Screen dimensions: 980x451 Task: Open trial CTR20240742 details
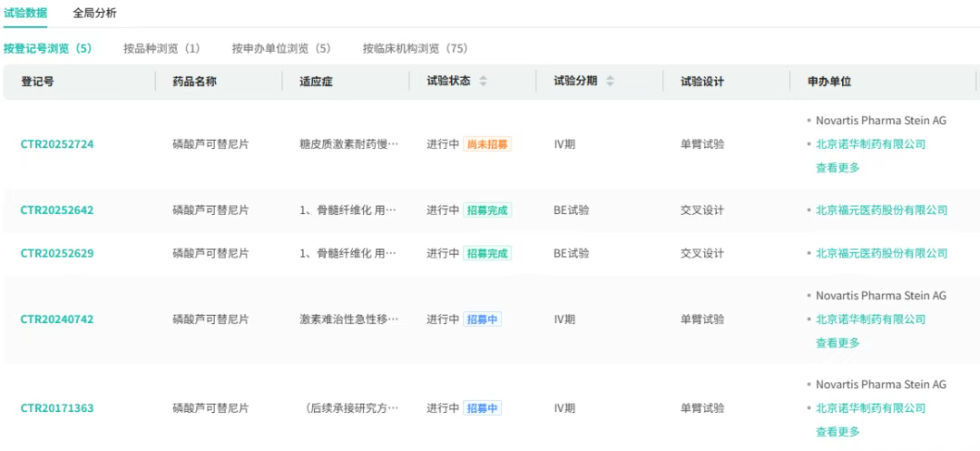57,319
